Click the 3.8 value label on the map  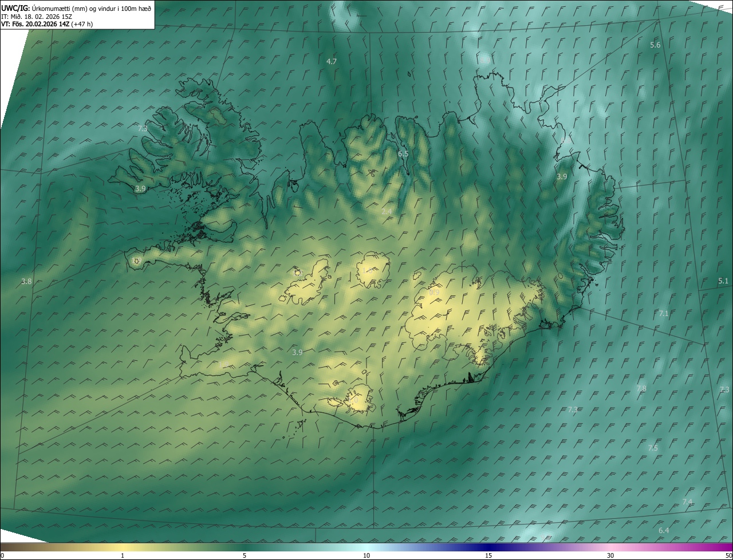pyautogui.click(x=26, y=281)
